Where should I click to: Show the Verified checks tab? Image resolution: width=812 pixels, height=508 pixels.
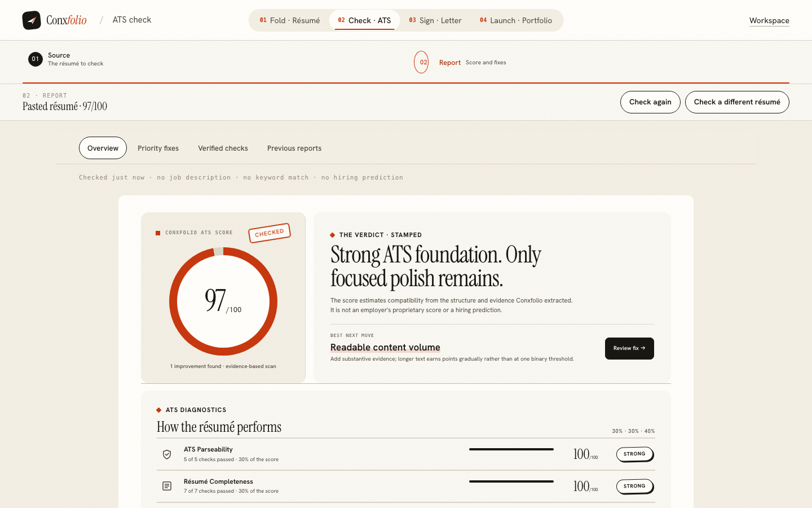[223, 148]
